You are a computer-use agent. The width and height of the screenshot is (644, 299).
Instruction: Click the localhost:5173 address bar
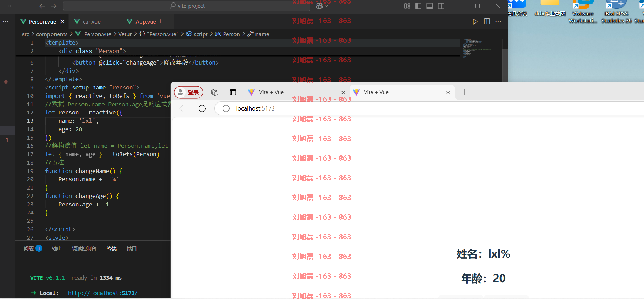429,108
